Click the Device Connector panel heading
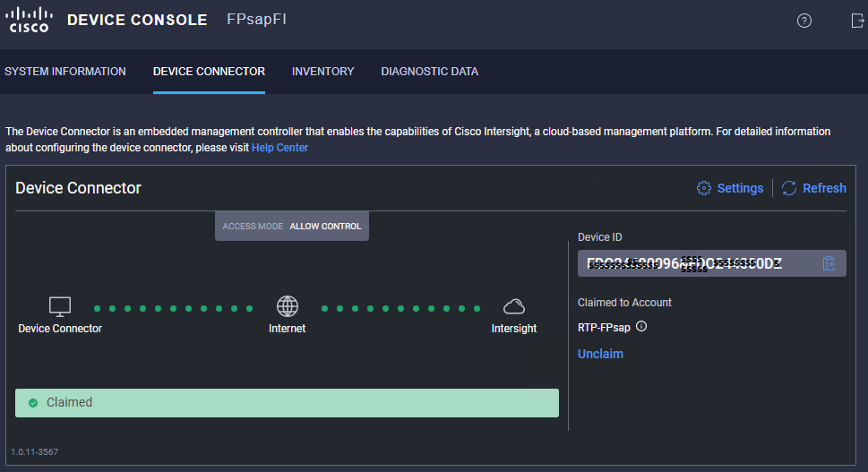The width and height of the screenshot is (868, 472). [78, 188]
